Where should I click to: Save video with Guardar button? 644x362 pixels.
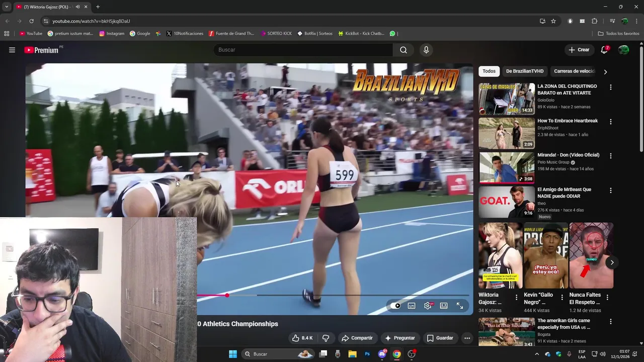(440, 338)
